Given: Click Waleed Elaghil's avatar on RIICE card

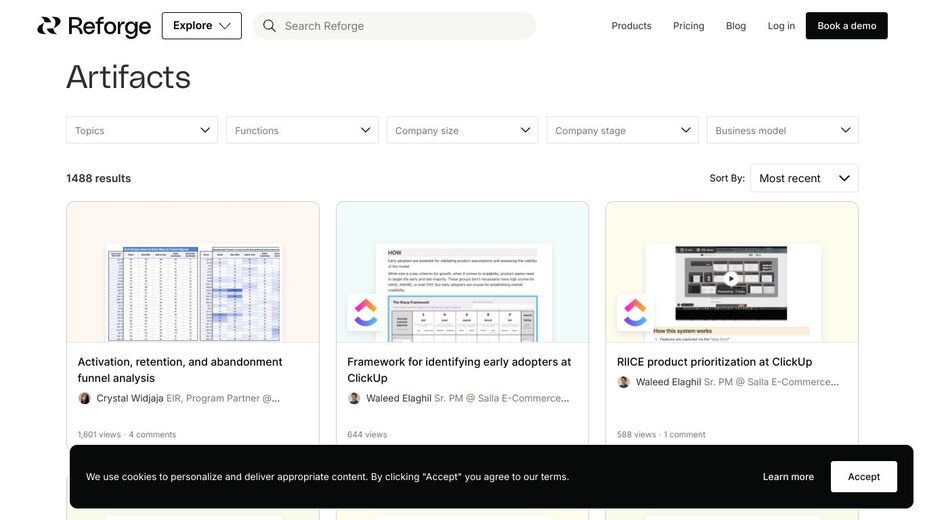Looking at the screenshot, I should (624, 382).
